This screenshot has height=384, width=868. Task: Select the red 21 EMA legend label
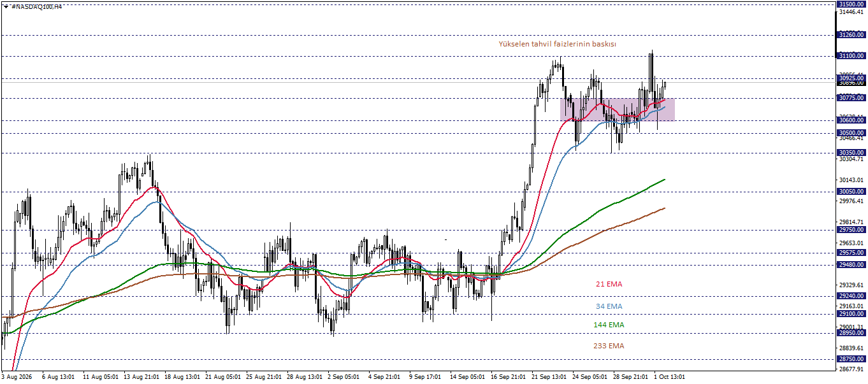click(x=609, y=284)
